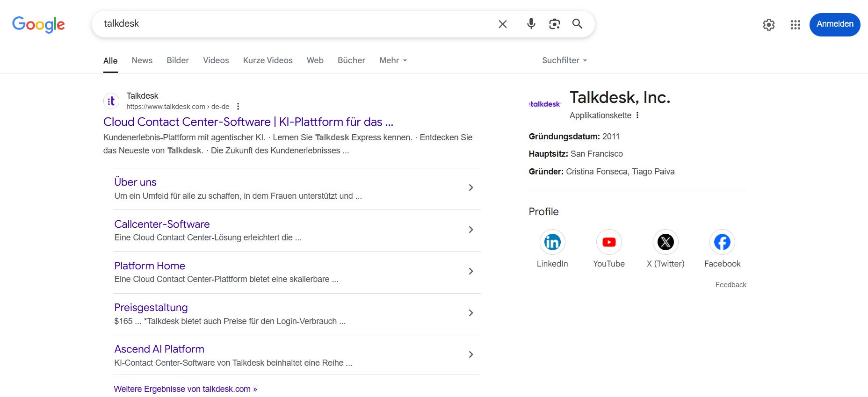Open three-dot menu beside Applikationskette
The image size is (868, 397).
tap(637, 115)
